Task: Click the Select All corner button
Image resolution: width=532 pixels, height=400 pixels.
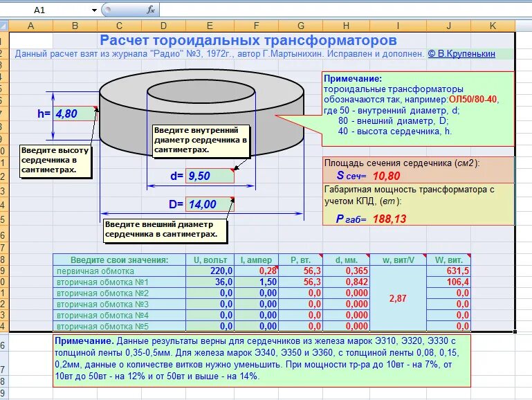Action: coord(3,26)
